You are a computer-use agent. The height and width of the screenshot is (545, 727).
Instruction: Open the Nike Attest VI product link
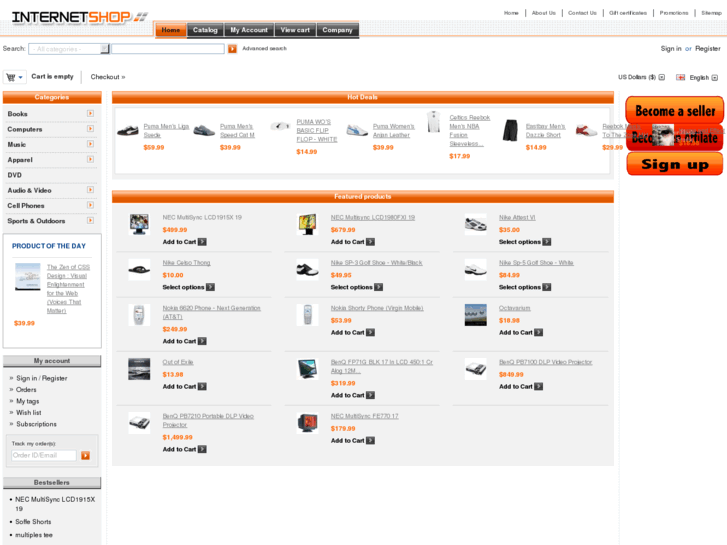(x=517, y=218)
